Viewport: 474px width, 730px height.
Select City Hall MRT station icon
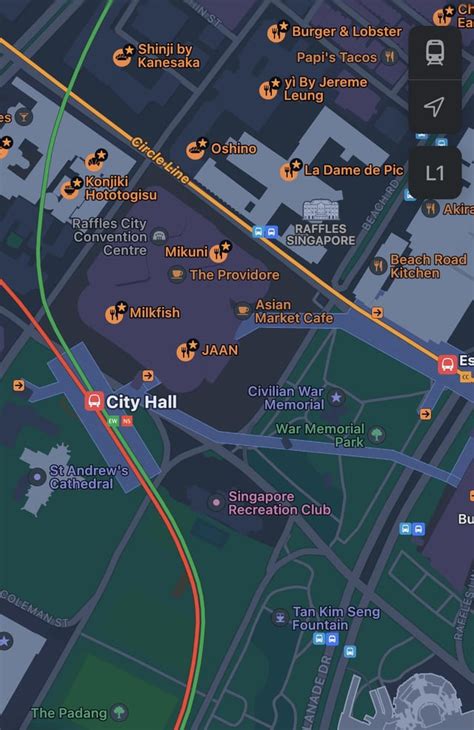tap(94, 401)
